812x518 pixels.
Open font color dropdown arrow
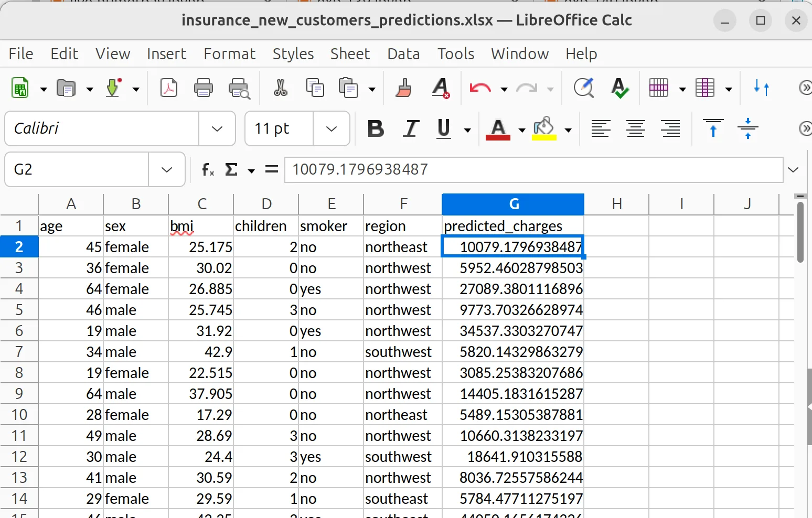coord(522,129)
